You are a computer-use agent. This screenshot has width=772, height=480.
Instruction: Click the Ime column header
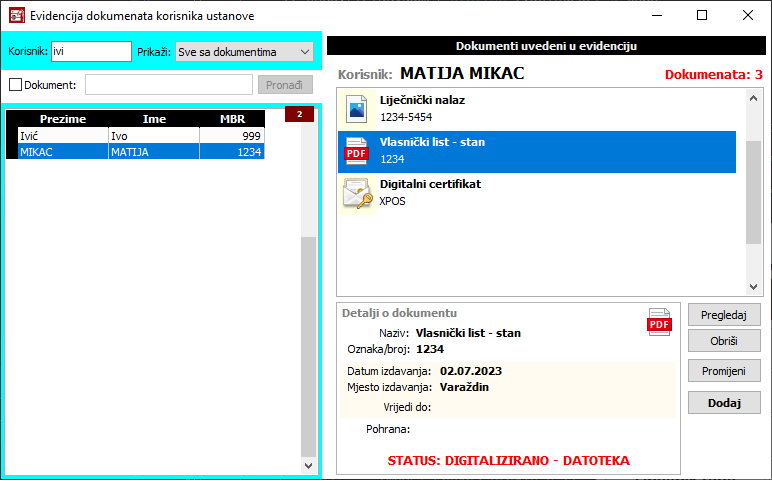click(x=154, y=119)
